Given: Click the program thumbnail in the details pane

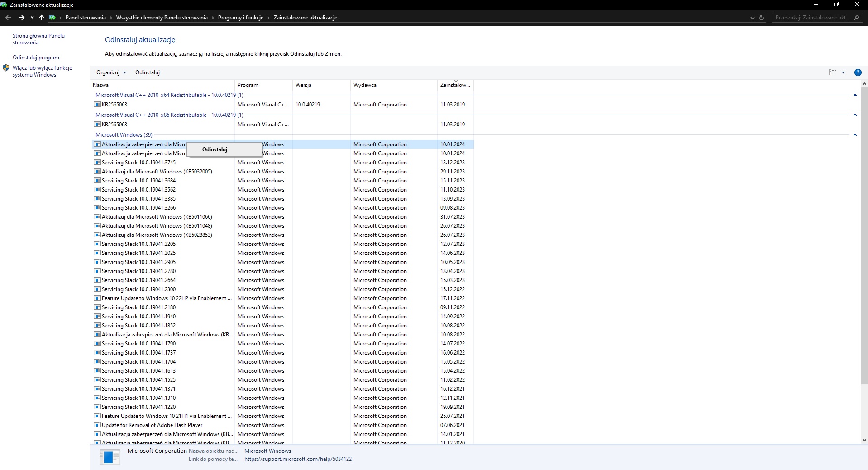Looking at the screenshot, I should (x=109, y=456).
